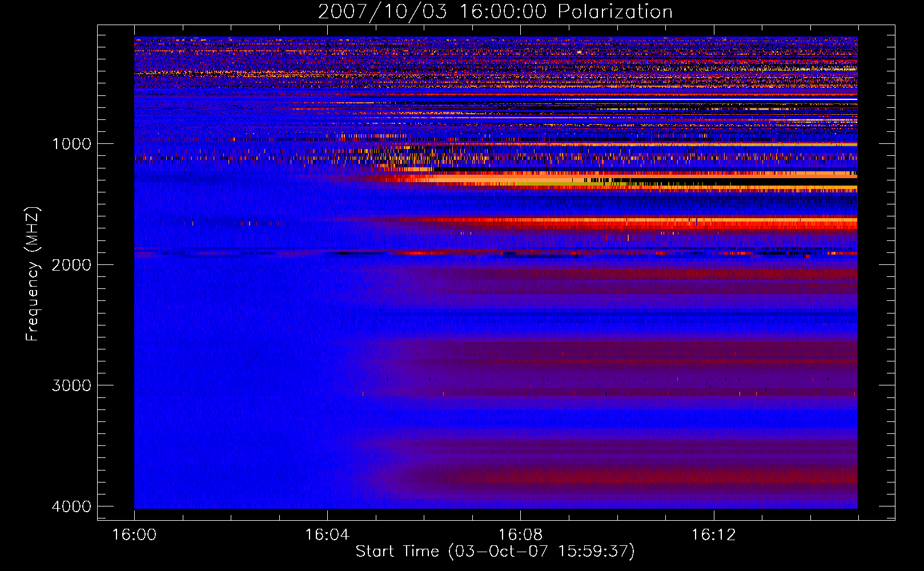Click the plot title '2007/10/03 16:00:00 Polarization'
The width and height of the screenshot is (924, 571).
tap(495, 12)
